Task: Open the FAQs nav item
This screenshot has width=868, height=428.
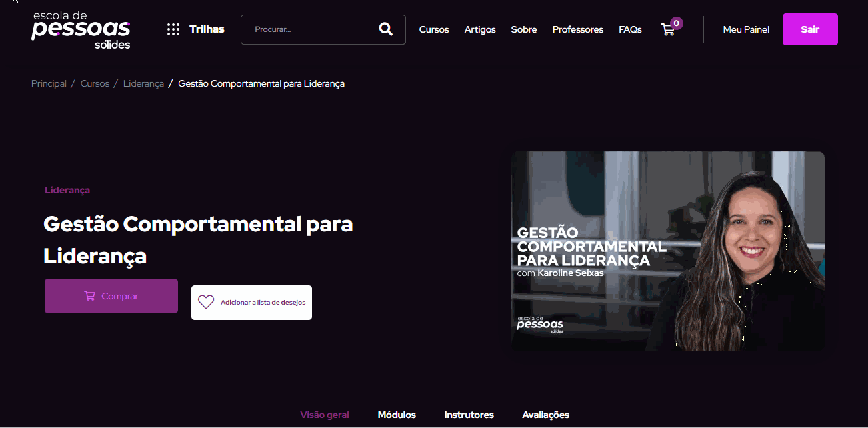Action: (x=630, y=29)
